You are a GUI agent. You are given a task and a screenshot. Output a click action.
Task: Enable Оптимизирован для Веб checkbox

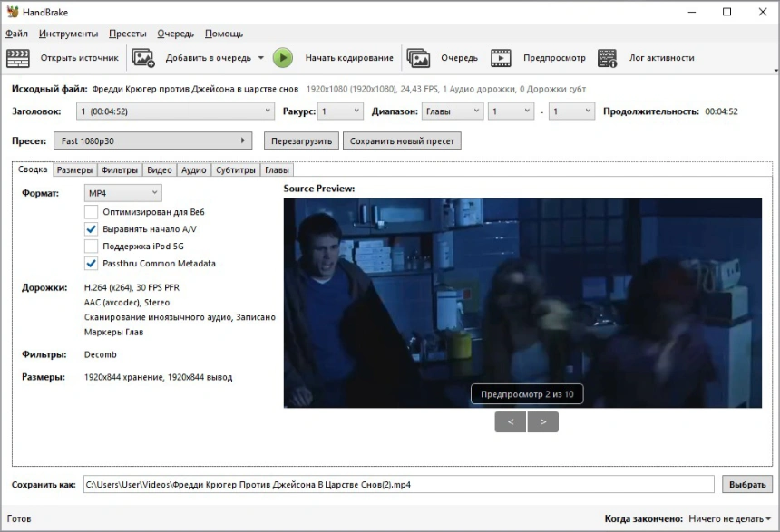[x=91, y=212]
